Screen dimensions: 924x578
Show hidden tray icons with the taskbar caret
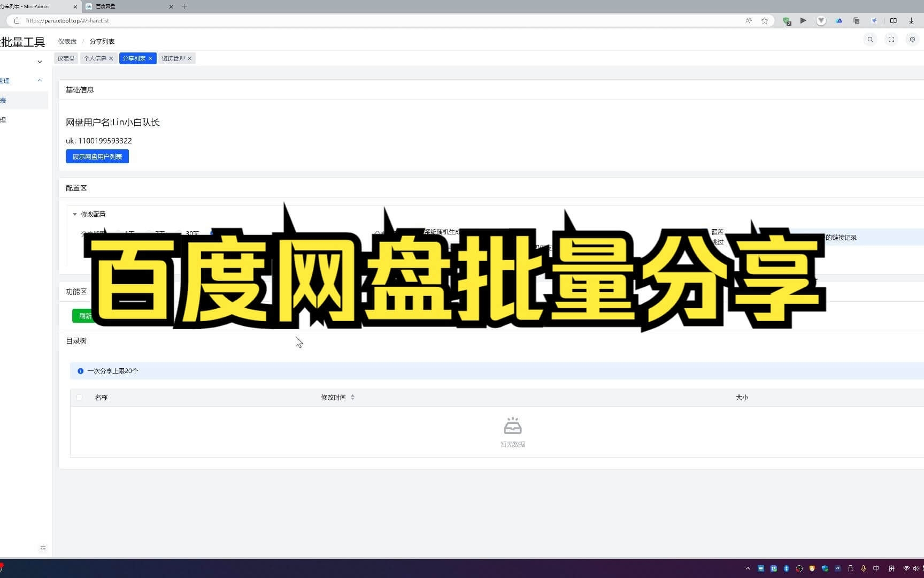coord(748,568)
